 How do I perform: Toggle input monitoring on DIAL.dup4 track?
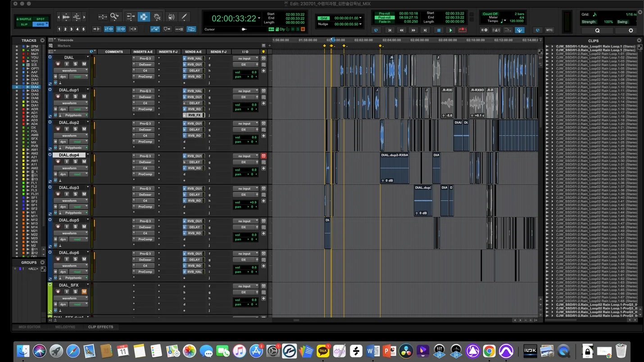67,162
